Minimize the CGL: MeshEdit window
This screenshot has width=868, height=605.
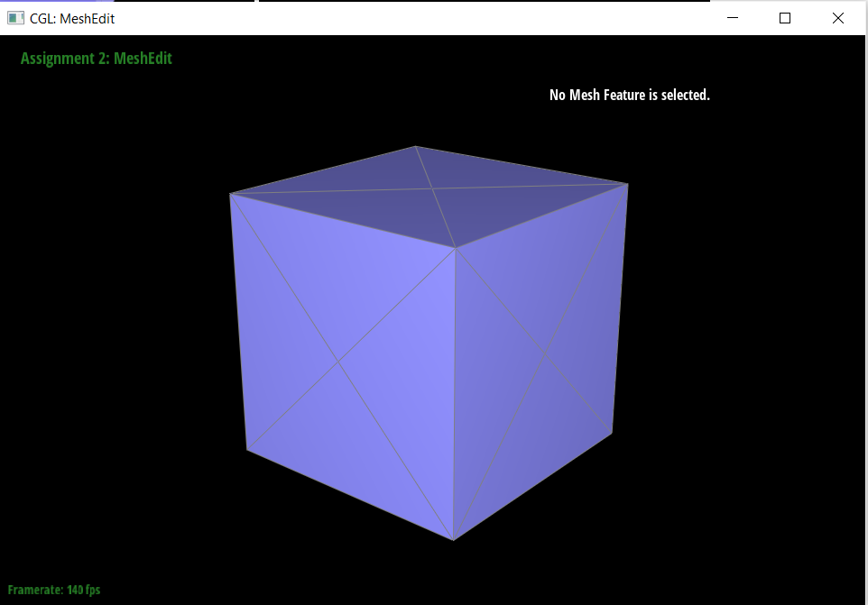[733, 18]
